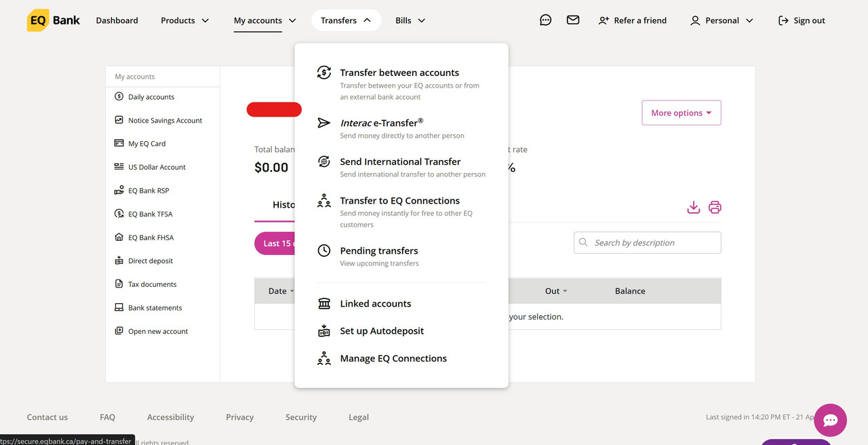Click the Tax documents file icon
The image size is (868, 445).
tap(119, 284)
